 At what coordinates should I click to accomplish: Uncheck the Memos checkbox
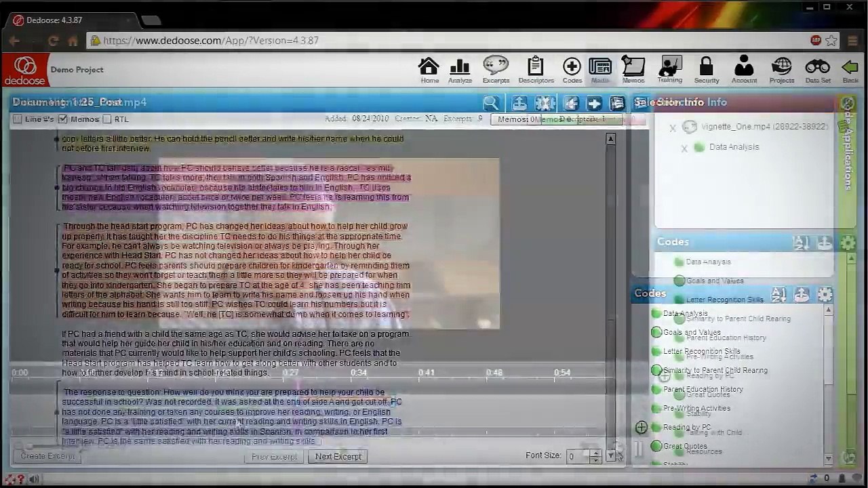click(x=63, y=119)
